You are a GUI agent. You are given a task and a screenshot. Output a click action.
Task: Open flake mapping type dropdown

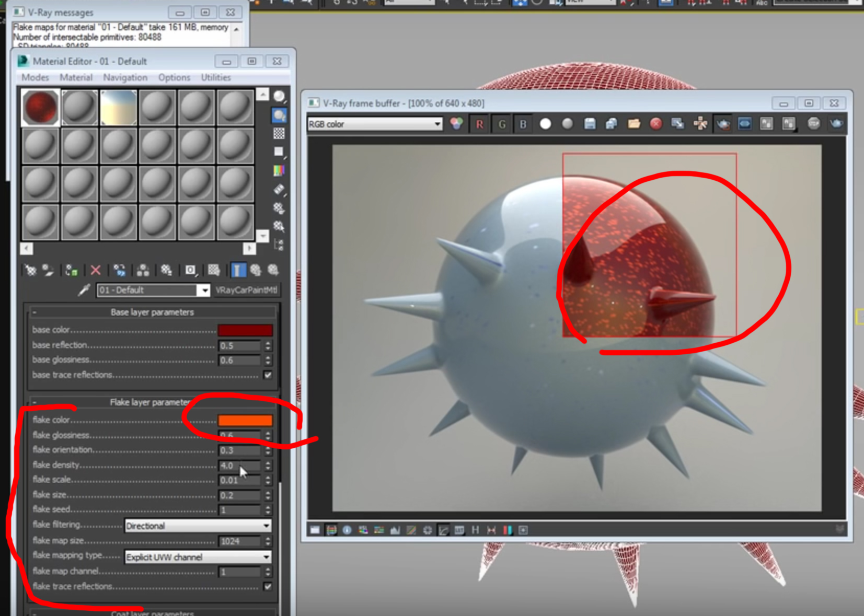[x=198, y=557]
